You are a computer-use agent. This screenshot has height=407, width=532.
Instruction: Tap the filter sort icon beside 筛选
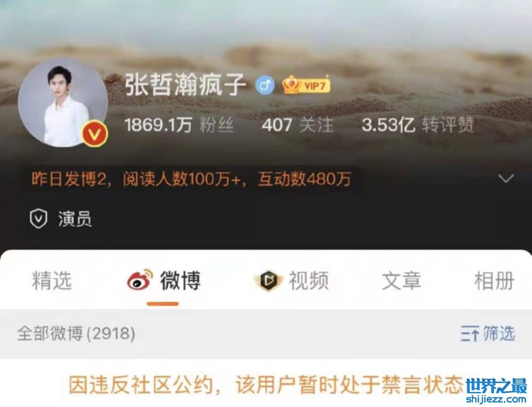coord(470,333)
